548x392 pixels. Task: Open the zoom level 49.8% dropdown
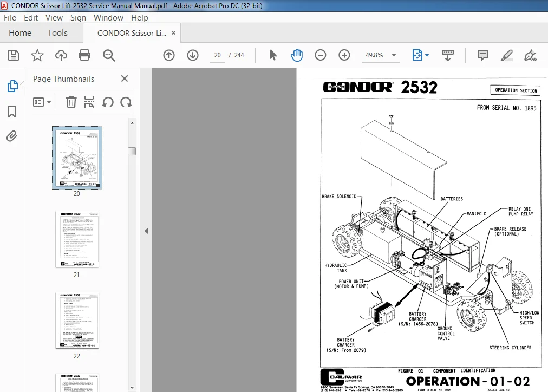coord(394,55)
